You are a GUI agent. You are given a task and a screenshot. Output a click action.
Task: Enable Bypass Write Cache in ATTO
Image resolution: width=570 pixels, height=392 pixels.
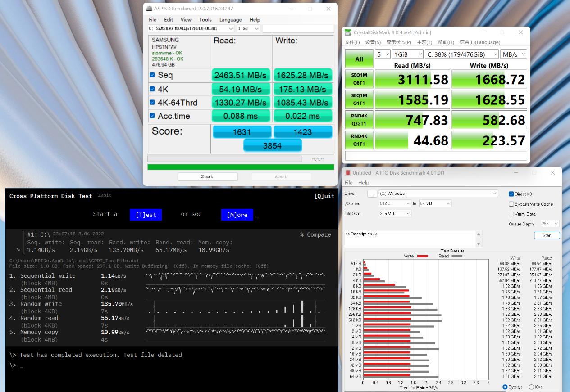tap(511, 204)
